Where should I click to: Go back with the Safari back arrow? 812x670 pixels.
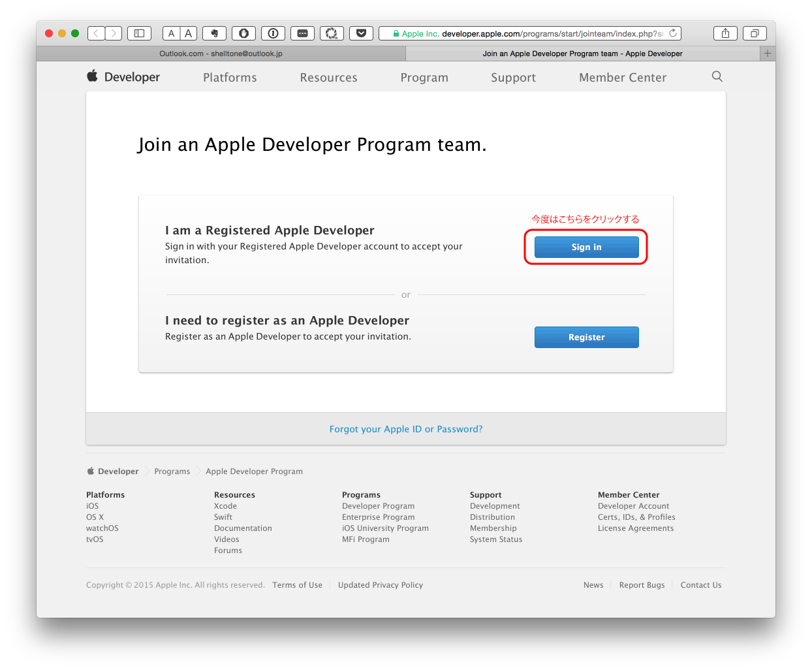click(96, 33)
